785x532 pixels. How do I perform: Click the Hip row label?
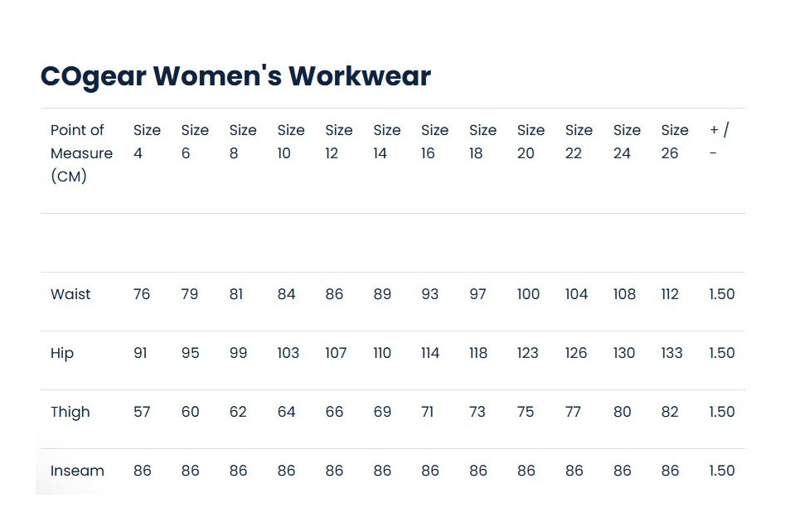(62, 353)
